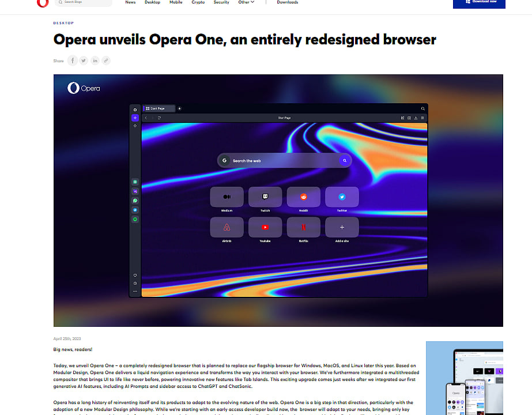This screenshot has width=532, height=415.
Task: Open the Desktop menu item
Action: point(152,2)
